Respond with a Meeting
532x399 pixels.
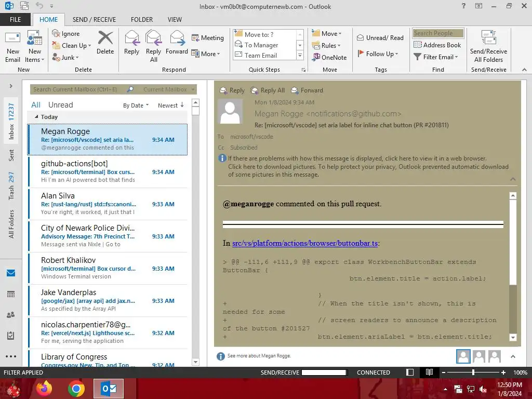coord(208,37)
